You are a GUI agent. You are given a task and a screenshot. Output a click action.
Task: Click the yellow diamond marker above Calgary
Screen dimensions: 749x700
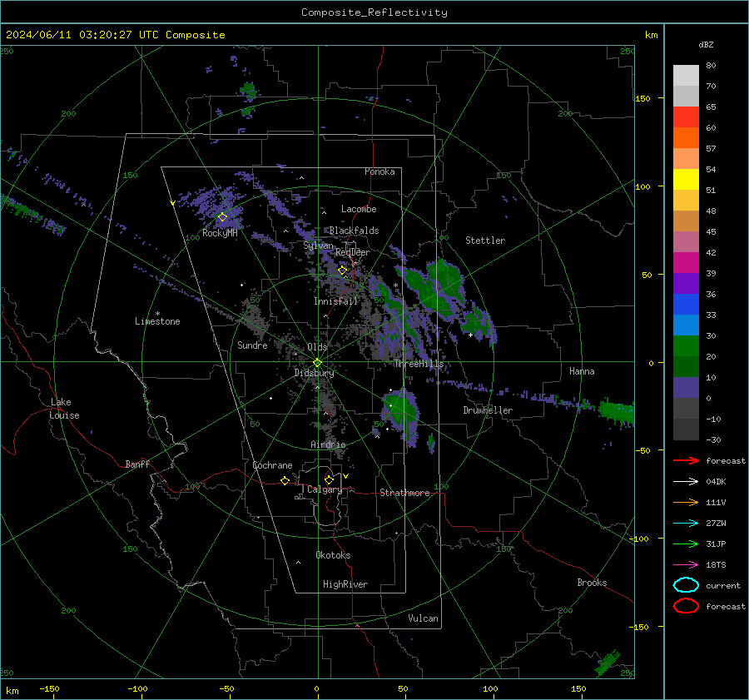[329, 479]
